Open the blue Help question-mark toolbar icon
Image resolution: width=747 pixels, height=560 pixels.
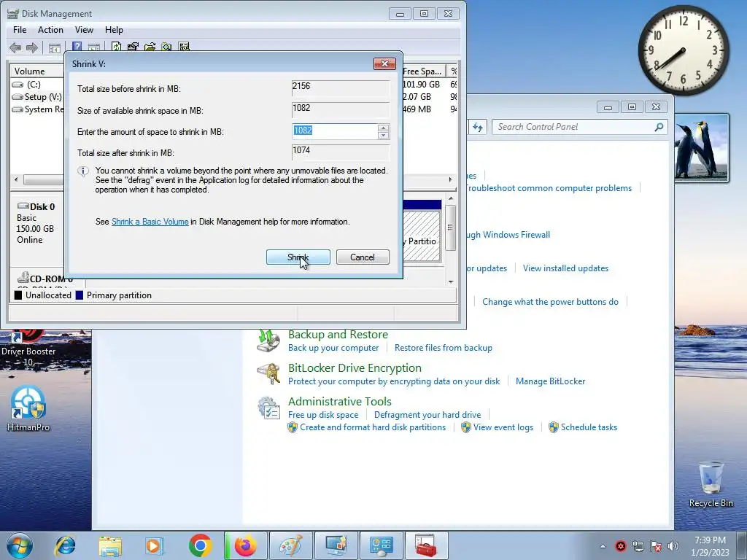tap(77, 47)
